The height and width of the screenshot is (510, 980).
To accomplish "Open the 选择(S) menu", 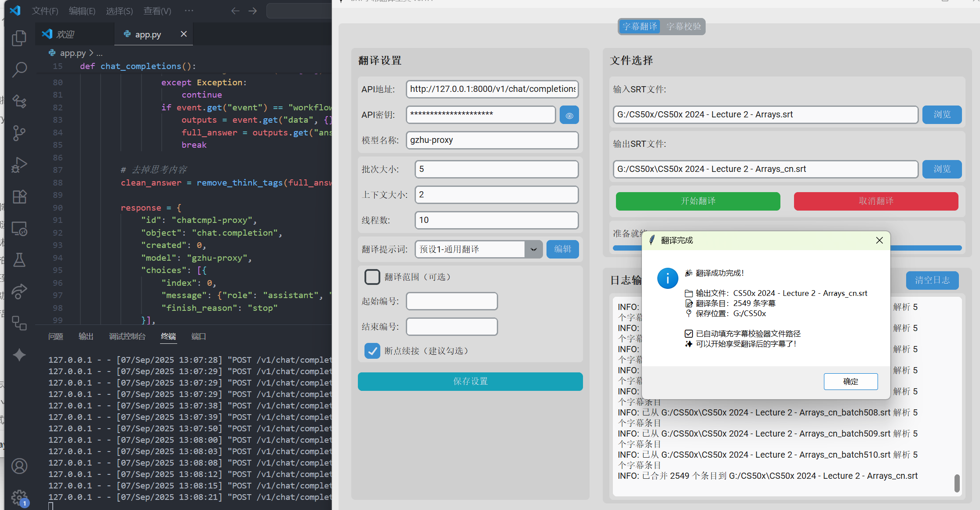I will pos(119,11).
